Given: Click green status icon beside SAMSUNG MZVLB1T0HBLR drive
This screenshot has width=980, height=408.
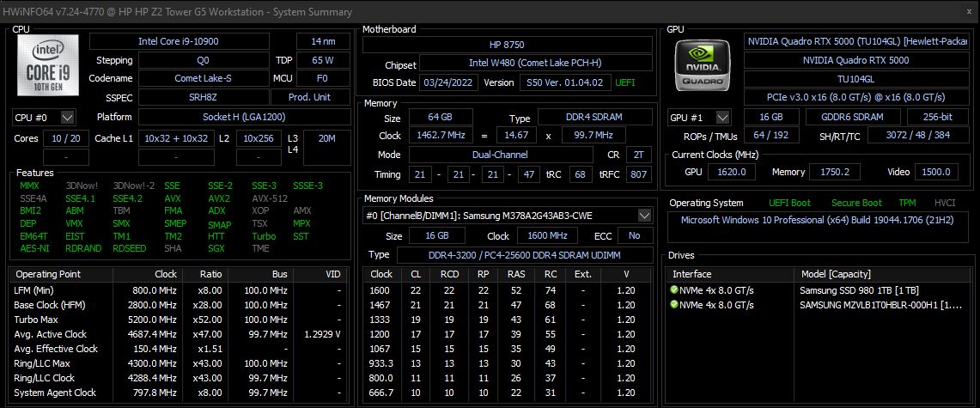Looking at the screenshot, I should coord(673,304).
